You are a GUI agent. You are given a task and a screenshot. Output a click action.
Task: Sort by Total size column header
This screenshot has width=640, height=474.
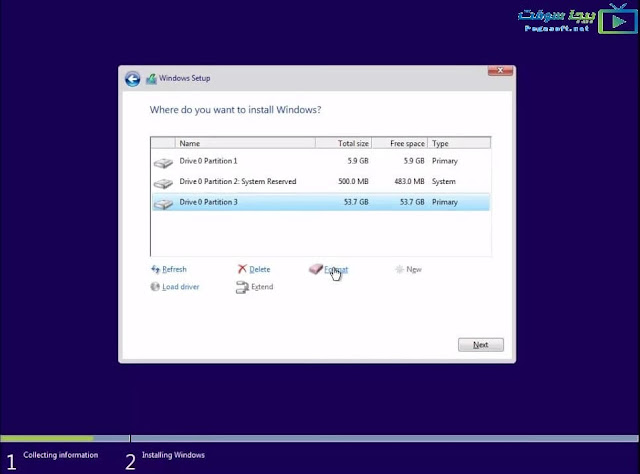coord(344,143)
